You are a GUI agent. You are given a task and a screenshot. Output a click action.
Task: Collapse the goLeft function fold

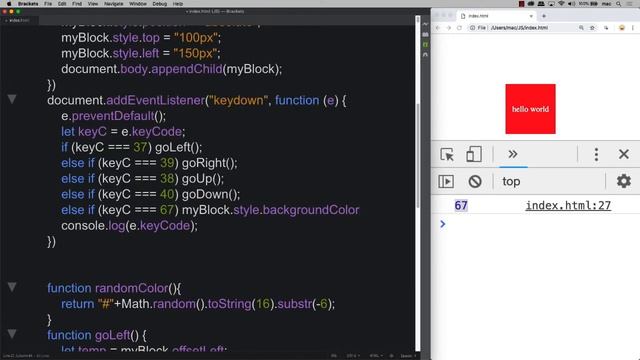point(12,334)
